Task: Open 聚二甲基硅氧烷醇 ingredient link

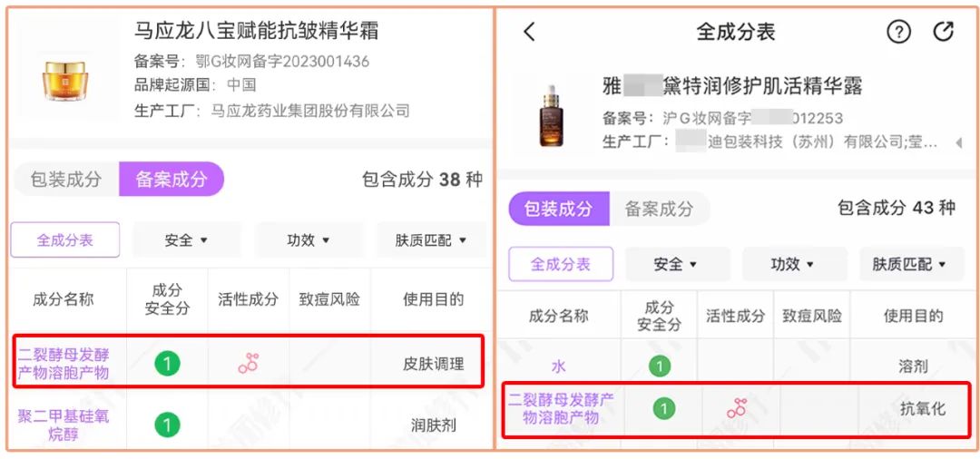Action: (x=64, y=425)
